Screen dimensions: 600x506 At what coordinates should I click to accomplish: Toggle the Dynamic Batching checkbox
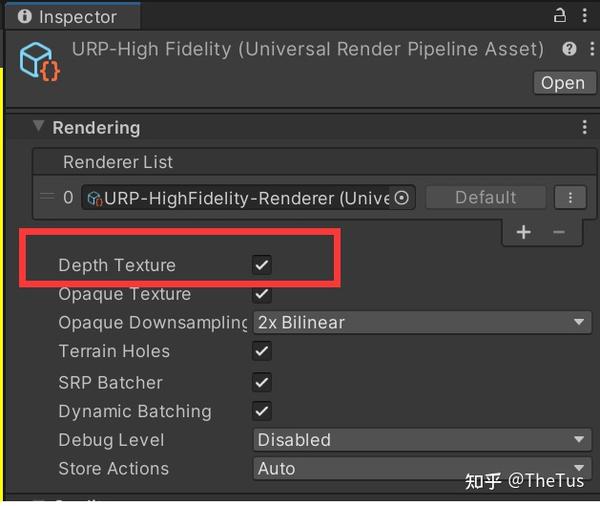coord(262,411)
